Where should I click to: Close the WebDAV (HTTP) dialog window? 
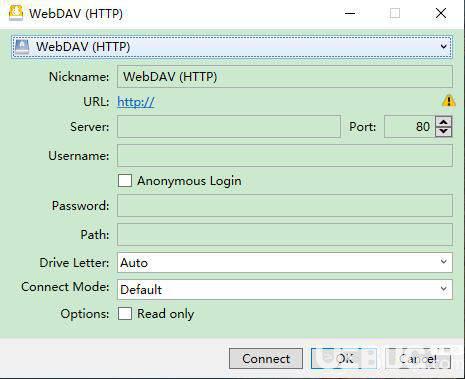coord(441,13)
